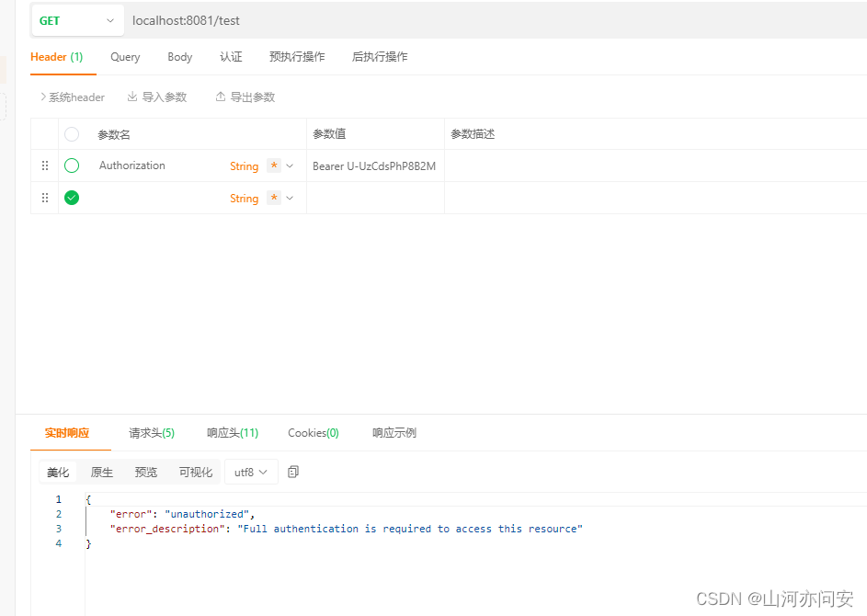
Task: Open the Cookies response tab
Action: tap(313, 432)
